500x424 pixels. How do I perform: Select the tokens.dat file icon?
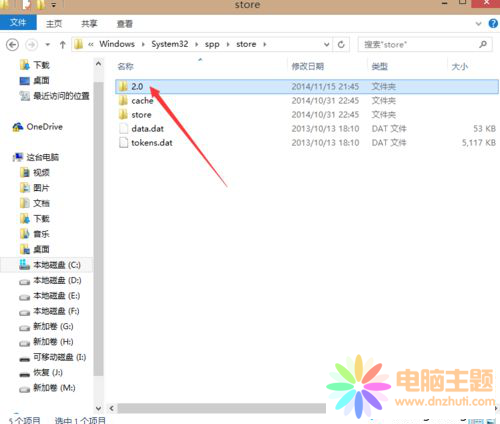(x=123, y=142)
